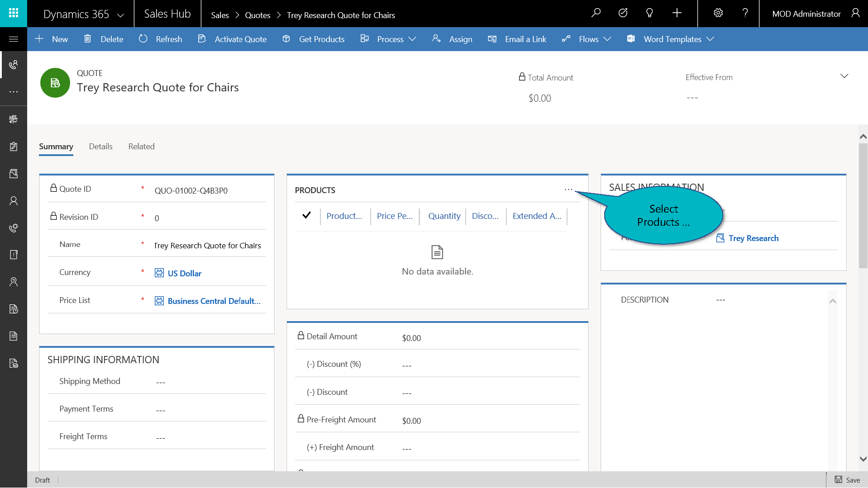
Task: Click the lightbulb assistant icon
Action: pyautogui.click(x=649, y=13)
